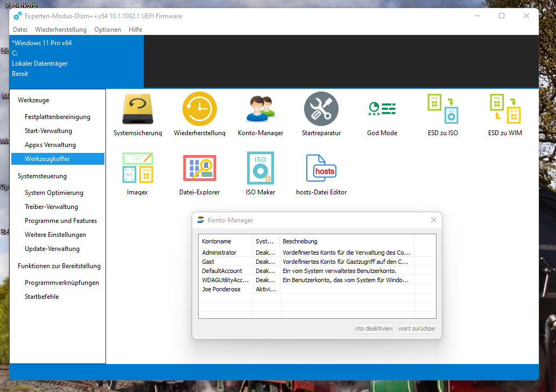
Task: Minimize the Dism++ window
Action: (477, 16)
